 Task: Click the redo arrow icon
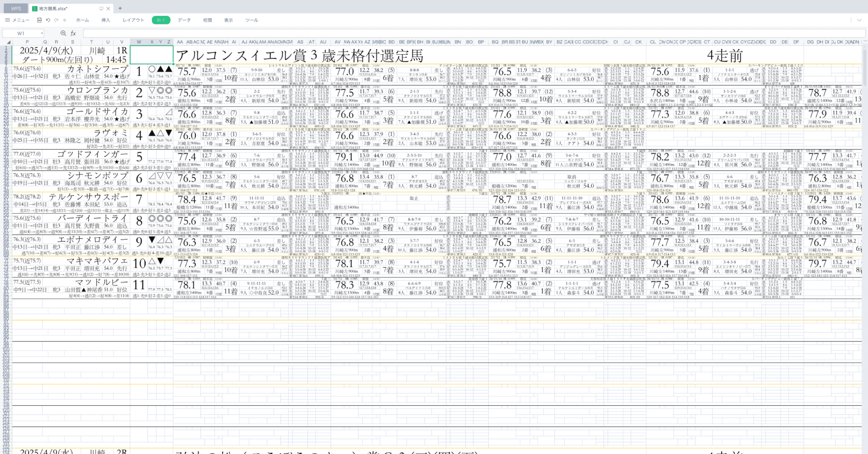[56, 20]
